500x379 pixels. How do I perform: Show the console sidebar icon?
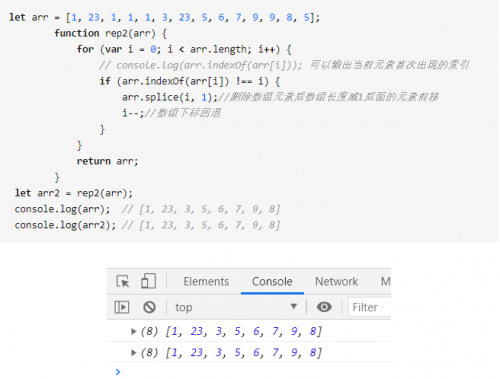122,307
